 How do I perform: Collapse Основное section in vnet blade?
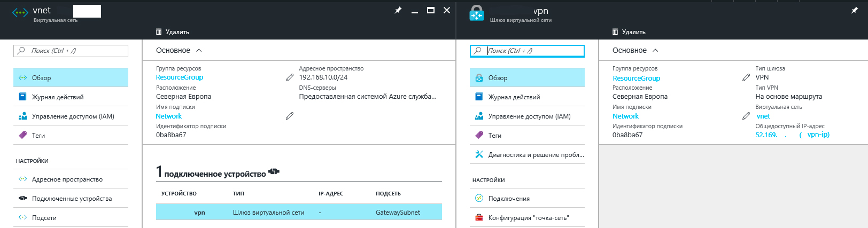pos(199,50)
